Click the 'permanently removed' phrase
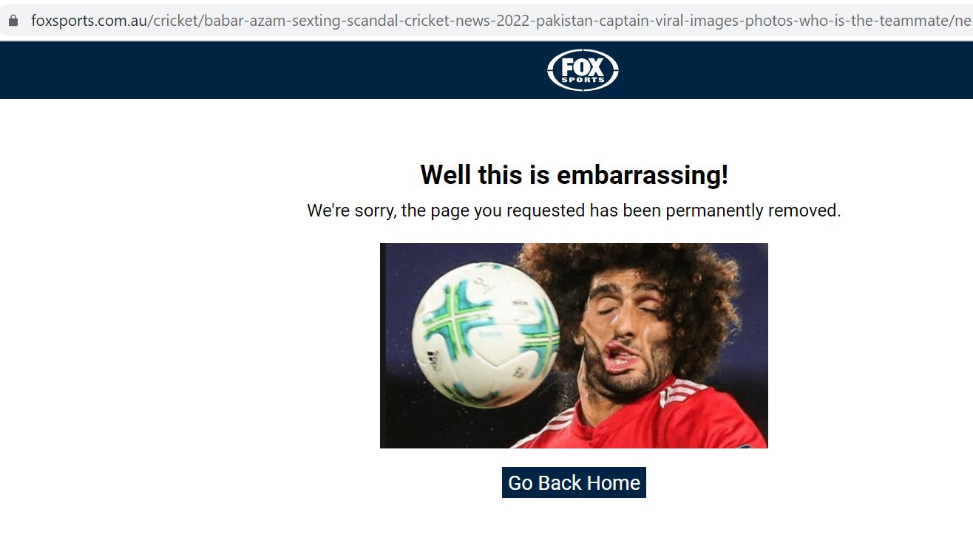The image size is (973, 560). coord(751,211)
